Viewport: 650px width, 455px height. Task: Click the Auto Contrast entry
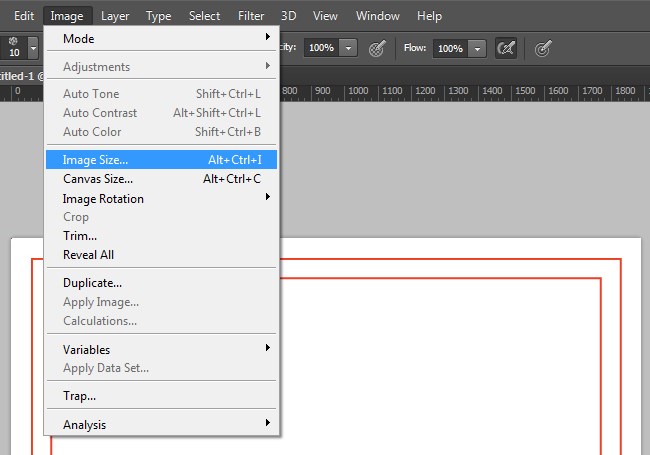coord(161,113)
